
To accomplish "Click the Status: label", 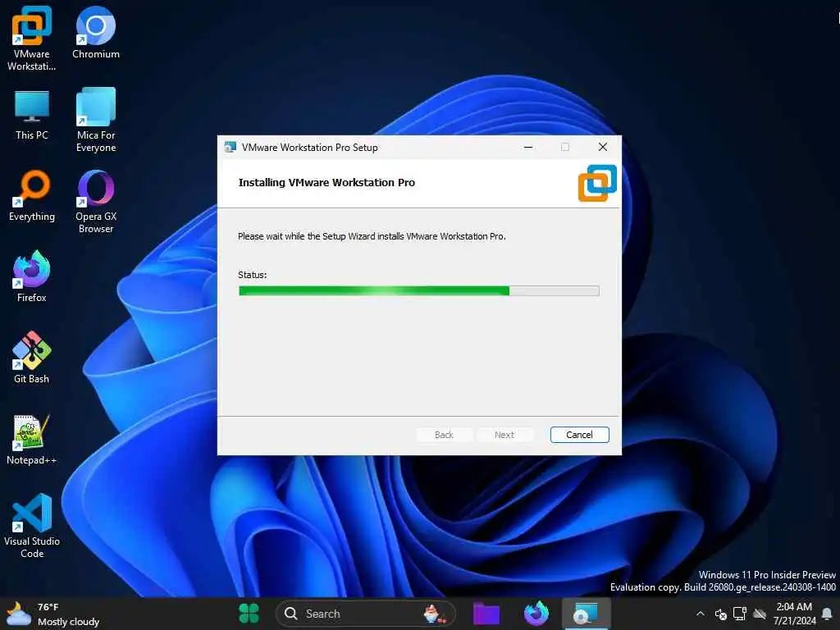I will click(253, 275).
